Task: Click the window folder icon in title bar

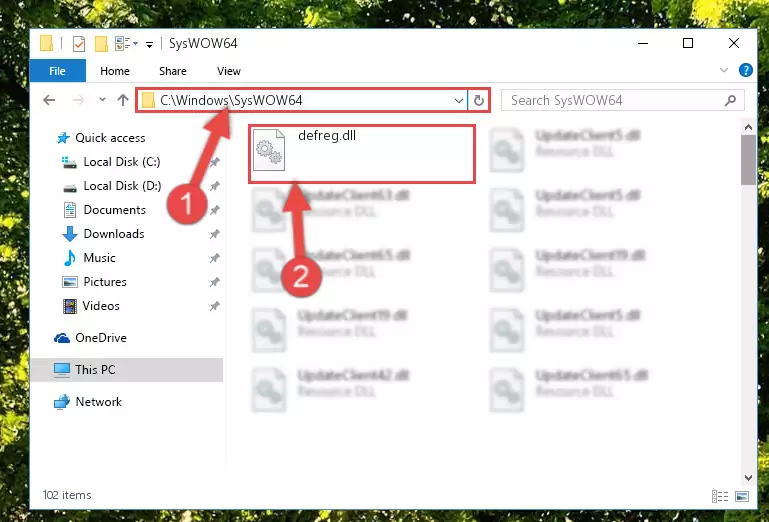Action: point(46,44)
